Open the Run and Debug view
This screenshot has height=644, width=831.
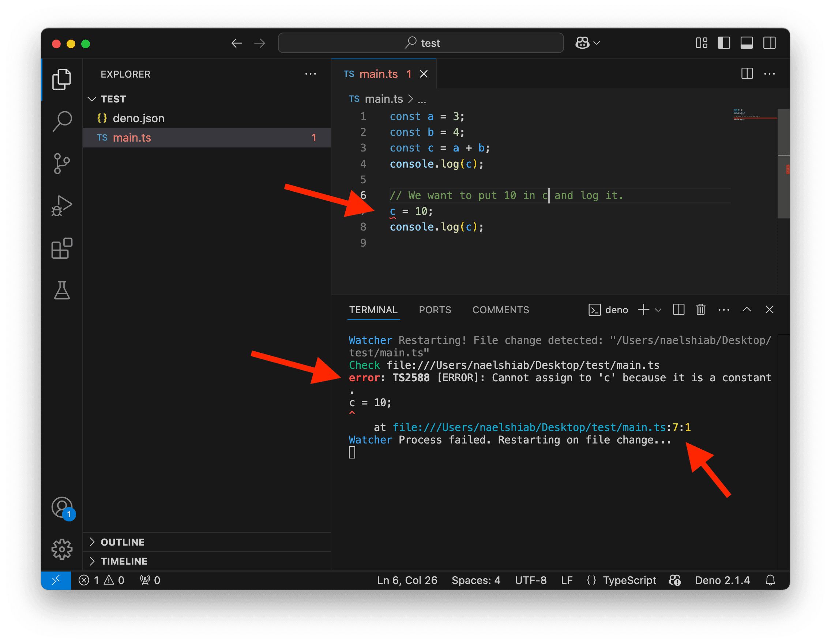pyautogui.click(x=62, y=206)
